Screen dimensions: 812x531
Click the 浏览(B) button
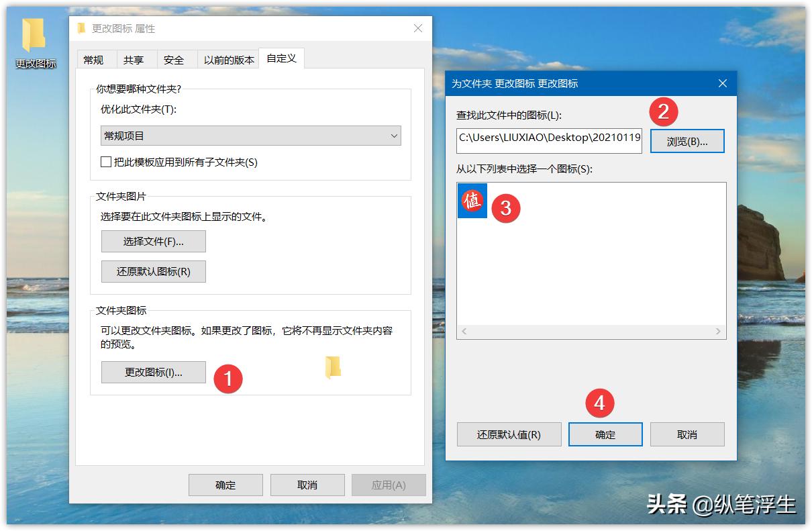click(x=687, y=140)
